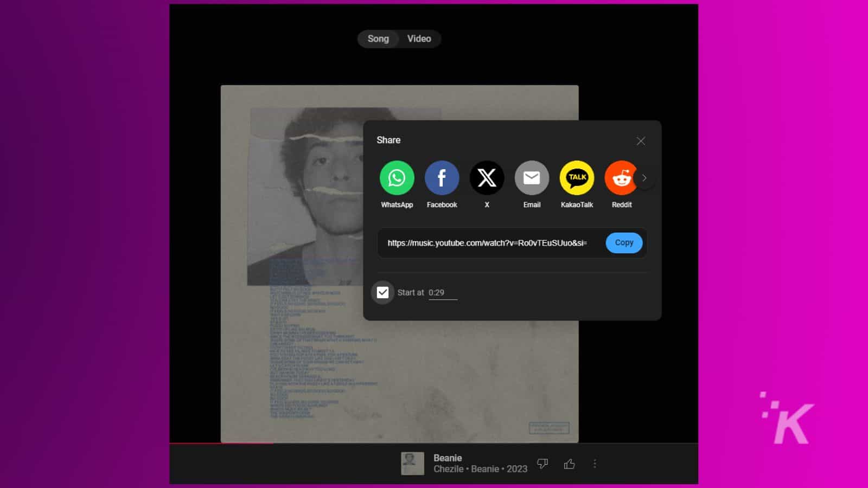Open the three-dot more actions menu
The image size is (868, 488).
(595, 464)
